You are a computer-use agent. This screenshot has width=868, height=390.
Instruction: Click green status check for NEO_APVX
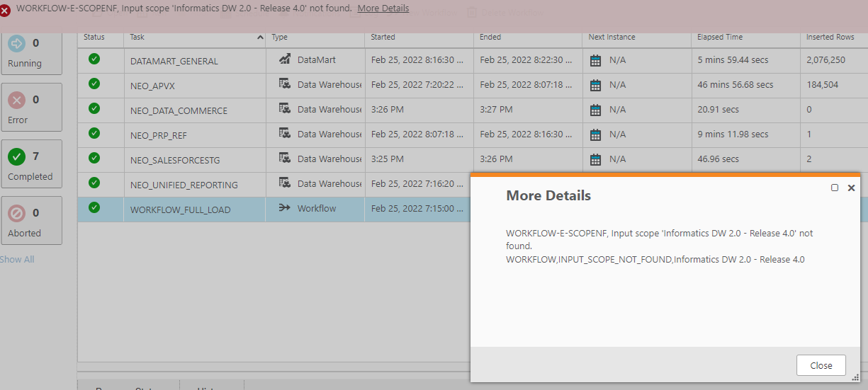pos(94,84)
